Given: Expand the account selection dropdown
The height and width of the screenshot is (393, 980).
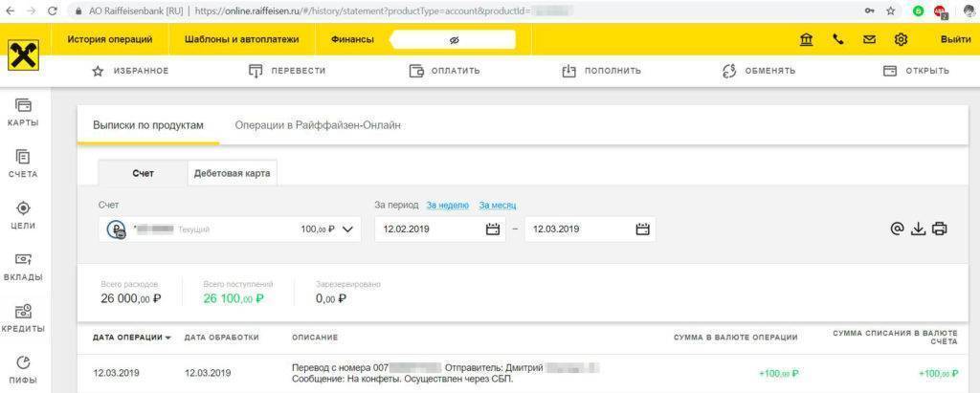Looking at the screenshot, I should pos(347,229).
